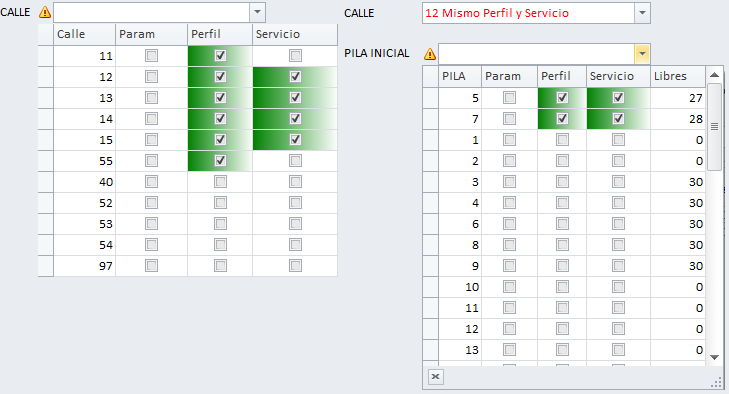Sort by the PILA column header
The width and height of the screenshot is (729, 394).
tap(460, 76)
